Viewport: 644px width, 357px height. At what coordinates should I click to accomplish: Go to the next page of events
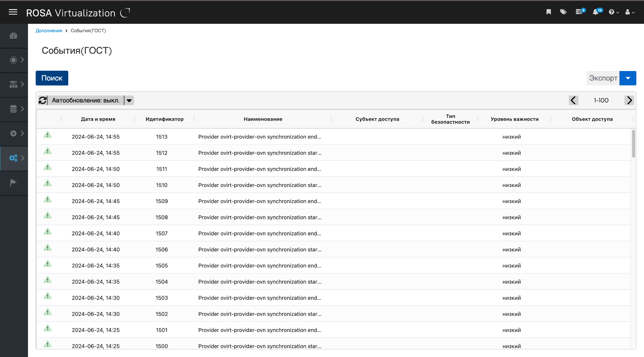[x=629, y=100]
